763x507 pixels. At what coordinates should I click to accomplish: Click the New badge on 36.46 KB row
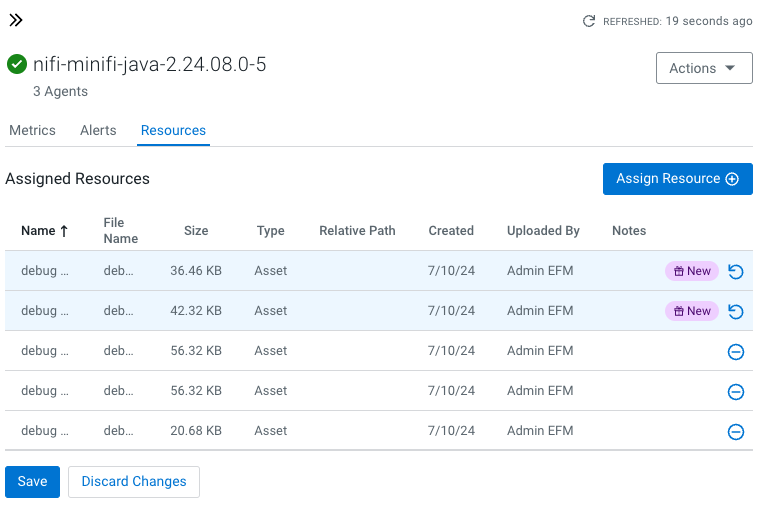(692, 271)
